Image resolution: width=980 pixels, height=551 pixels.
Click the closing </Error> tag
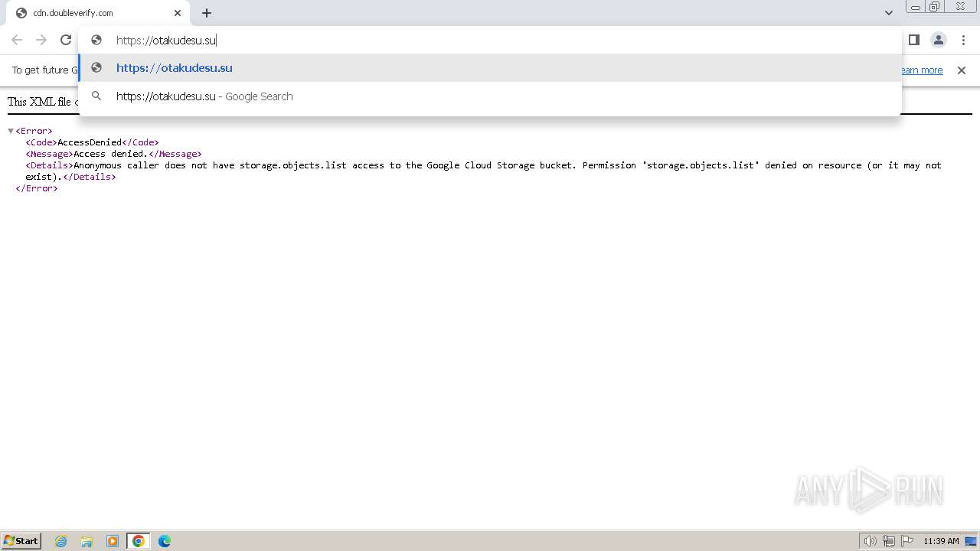pos(37,188)
